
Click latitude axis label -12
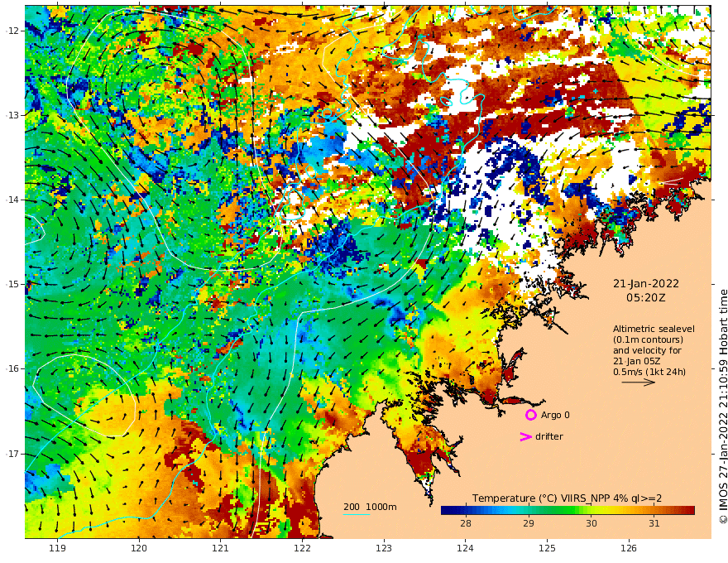pyautogui.click(x=13, y=31)
